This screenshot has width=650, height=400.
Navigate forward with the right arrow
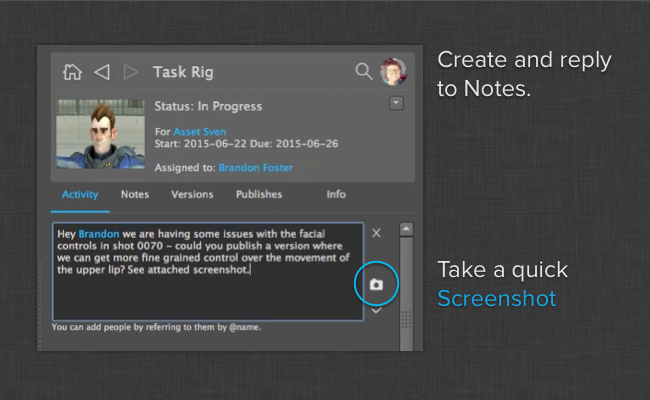tap(130, 72)
